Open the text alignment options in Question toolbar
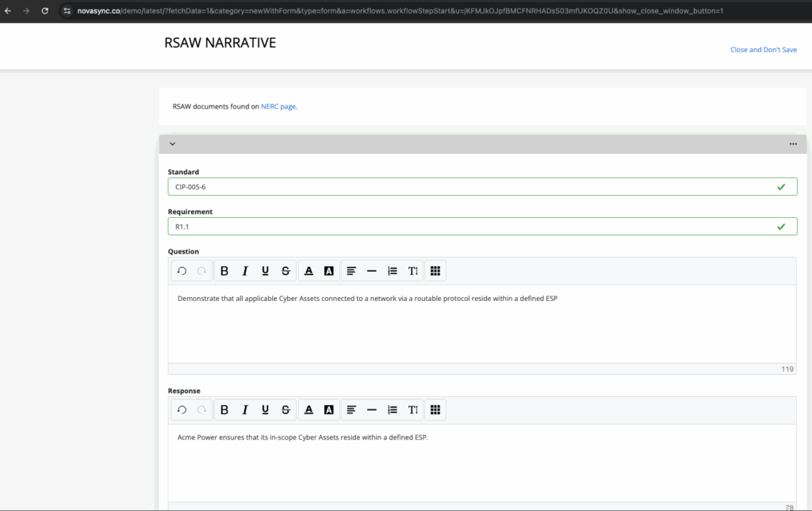Image resolution: width=812 pixels, height=511 pixels. (350, 270)
